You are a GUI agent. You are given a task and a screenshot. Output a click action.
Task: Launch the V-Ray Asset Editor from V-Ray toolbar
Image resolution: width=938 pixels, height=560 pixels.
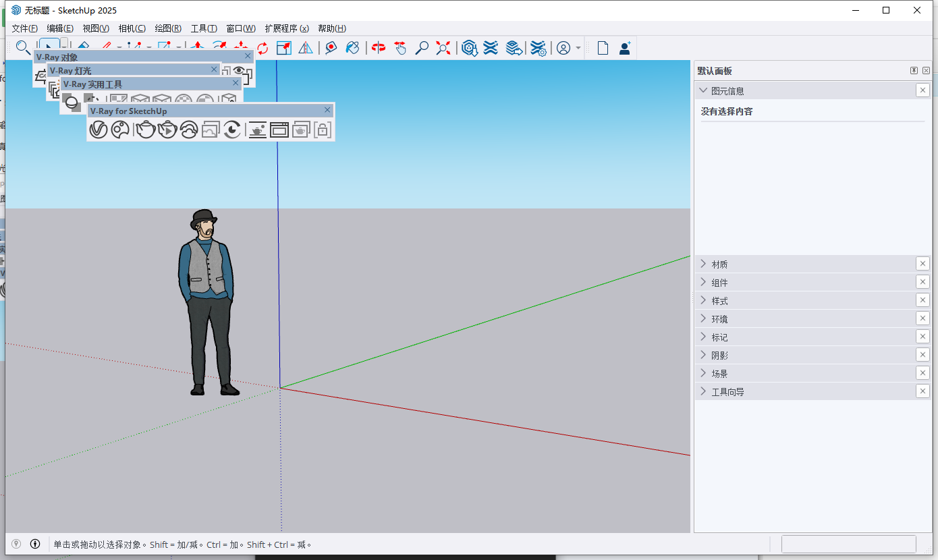click(x=99, y=130)
